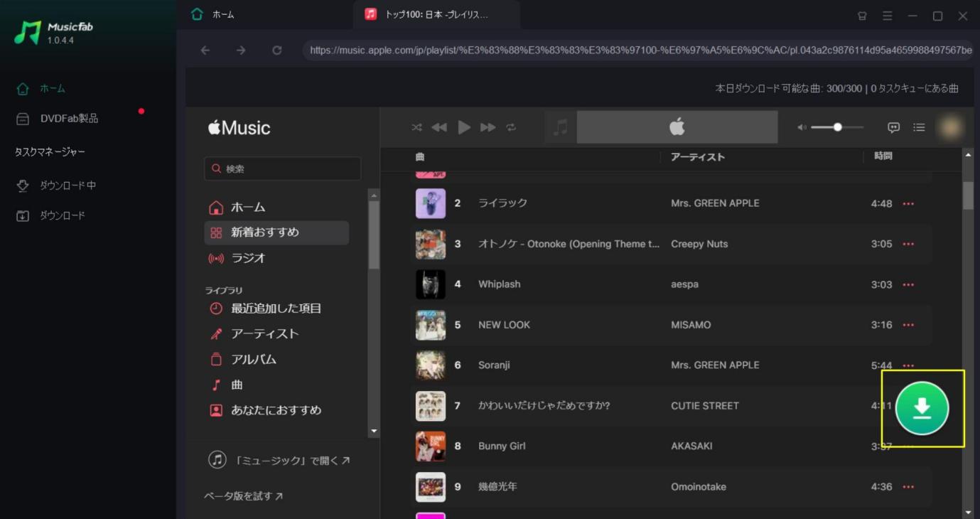Click ベータ版を試す link
The image size is (980, 519).
point(243,496)
